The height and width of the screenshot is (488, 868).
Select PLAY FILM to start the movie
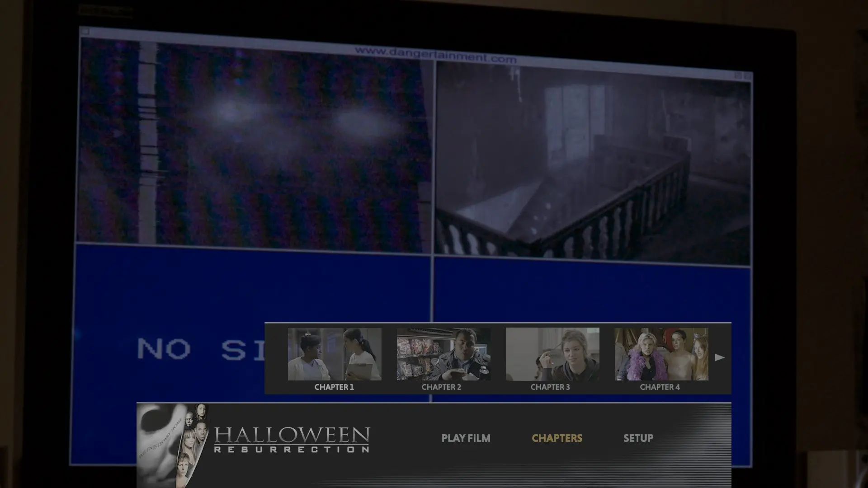click(x=466, y=438)
